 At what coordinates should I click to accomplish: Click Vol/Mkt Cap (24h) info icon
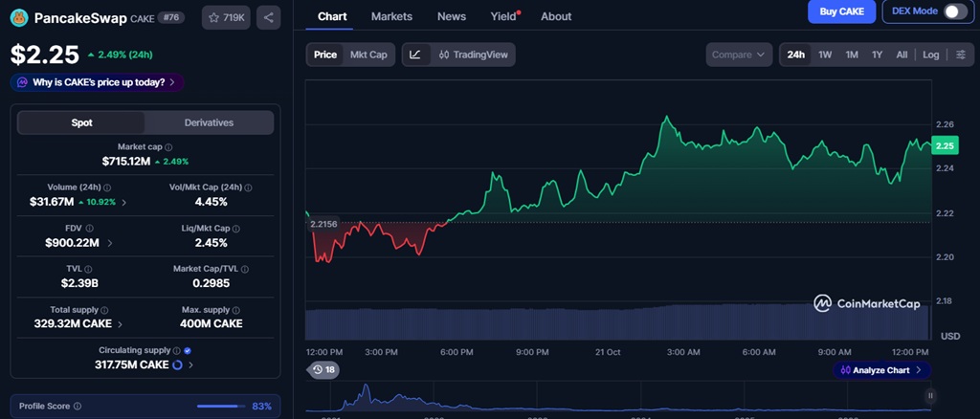[249, 187]
